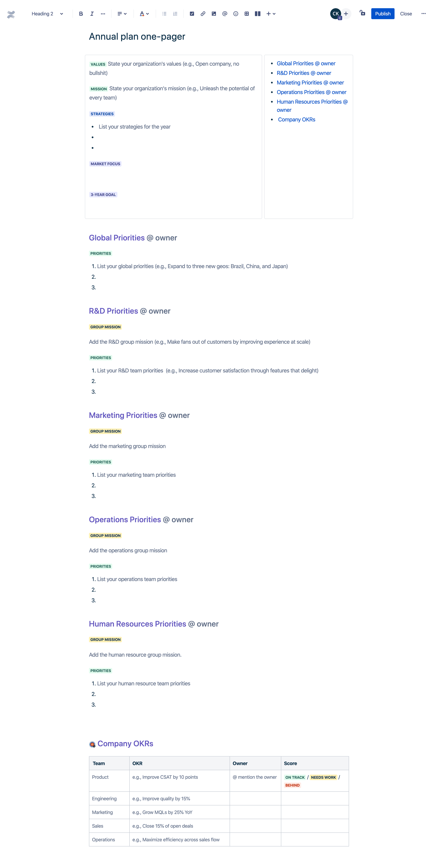This screenshot has width=438, height=868.
Task: Click the Company OKRs link
Action: point(297,120)
